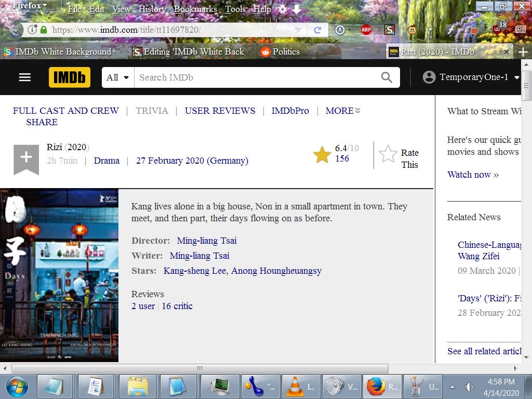
Task: Open star Kang-sheng Lee link
Action: coord(195,271)
